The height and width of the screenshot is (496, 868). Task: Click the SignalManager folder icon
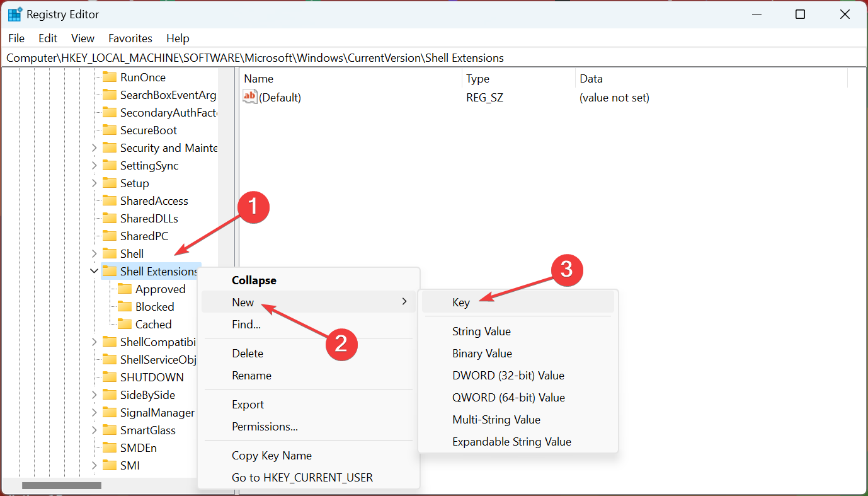(x=110, y=412)
